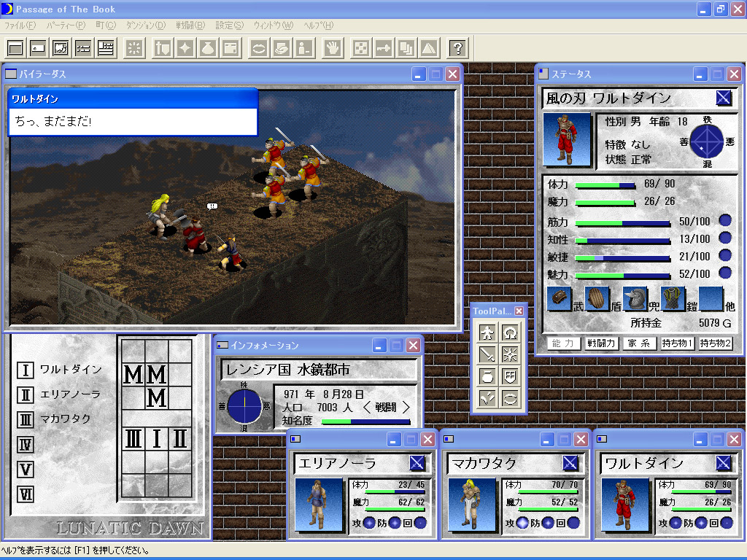Click the 戦闘力 tab button
The height and width of the screenshot is (560, 747).
coord(602,343)
